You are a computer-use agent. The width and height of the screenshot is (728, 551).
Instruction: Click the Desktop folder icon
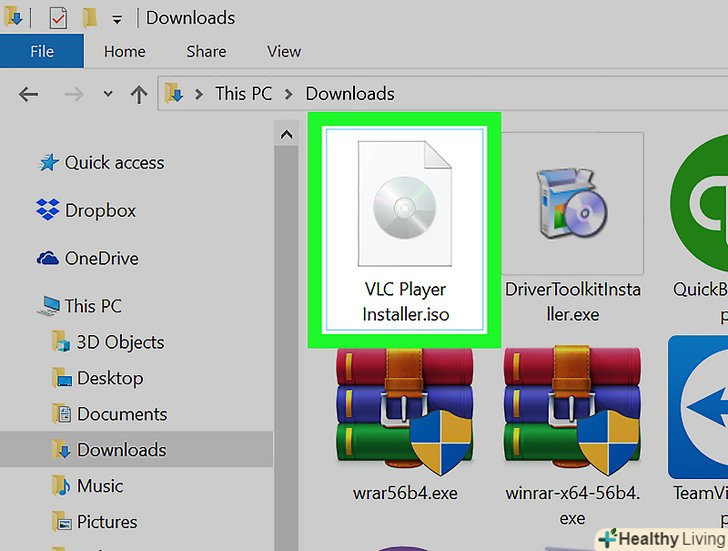click(61, 377)
